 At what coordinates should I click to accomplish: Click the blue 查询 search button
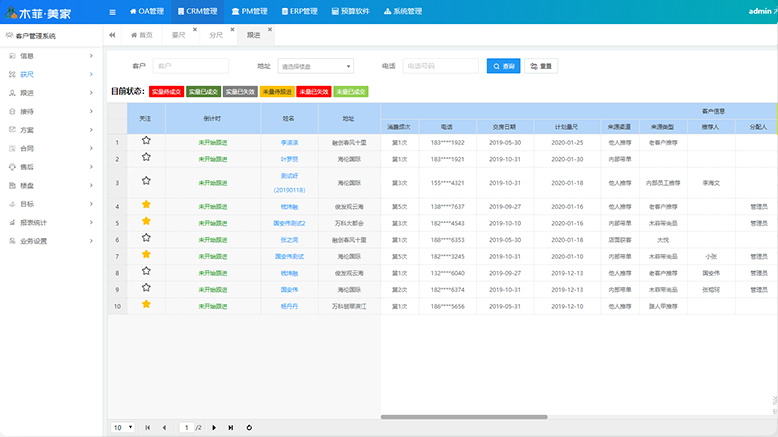[503, 66]
